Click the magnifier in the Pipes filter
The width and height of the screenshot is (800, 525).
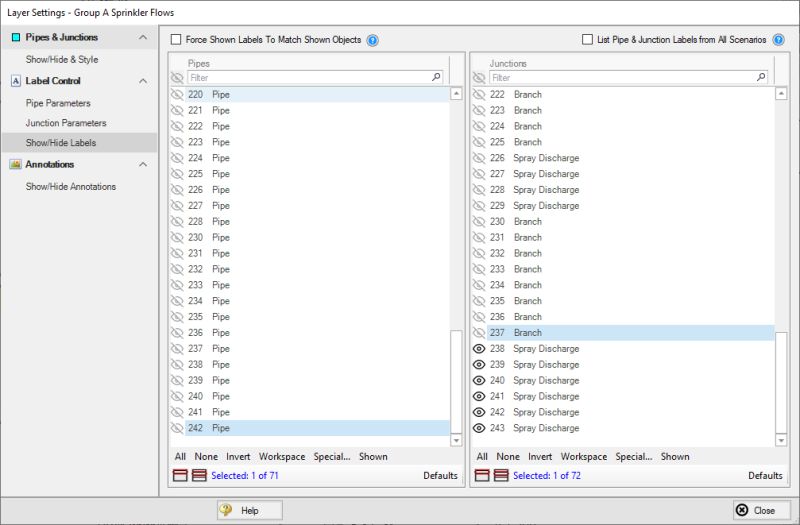coord(436,77)
